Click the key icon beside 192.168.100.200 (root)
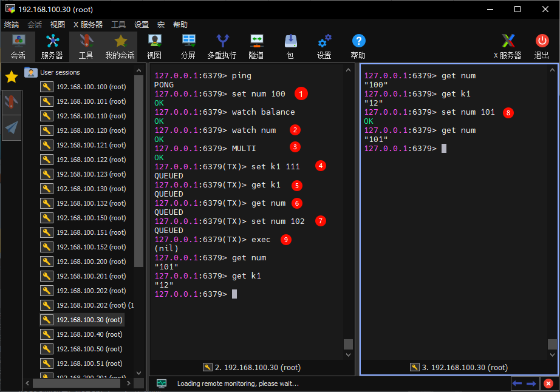The height and width of the screenshot is (392, 560). (47, 262)
